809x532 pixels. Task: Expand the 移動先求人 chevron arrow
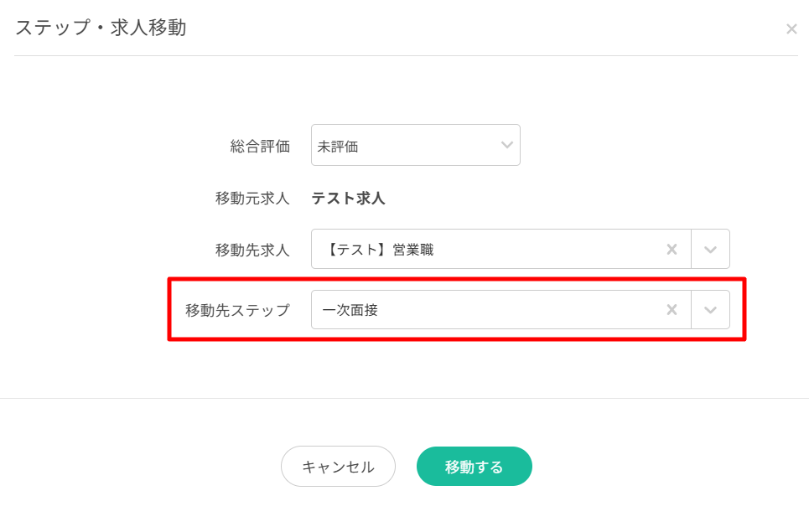(x=710, y=250)
